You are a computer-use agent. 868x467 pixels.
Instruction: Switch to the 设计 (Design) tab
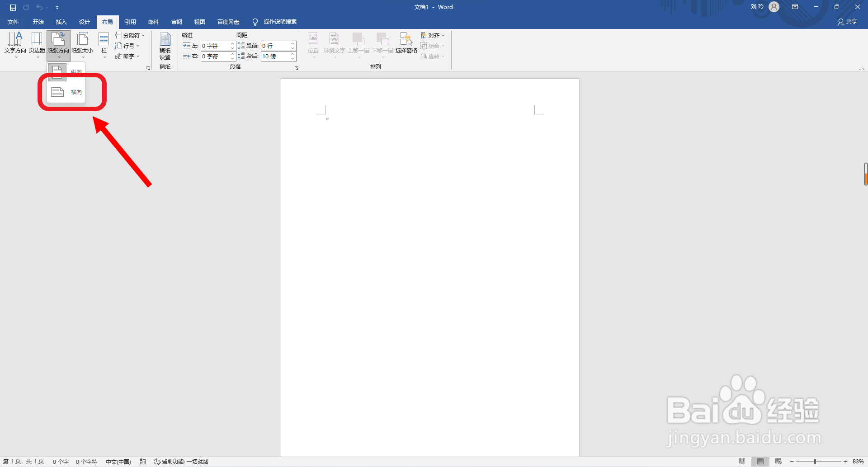84,22
